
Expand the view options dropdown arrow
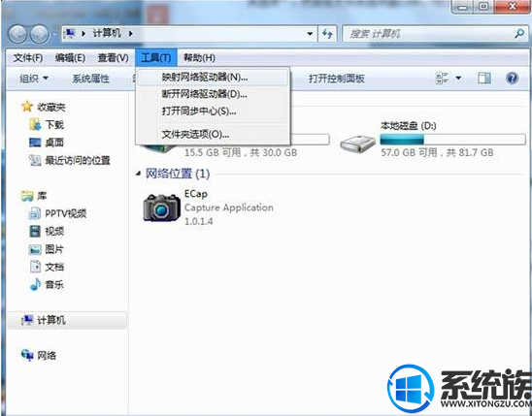click(458, 79)
